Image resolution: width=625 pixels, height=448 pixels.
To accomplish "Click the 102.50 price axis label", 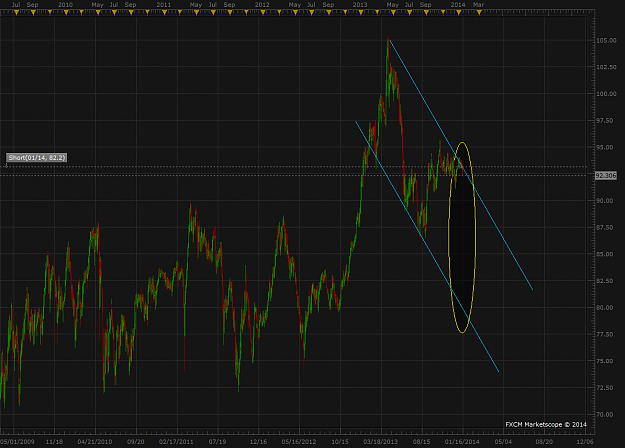I will click(x=606, y=67).
